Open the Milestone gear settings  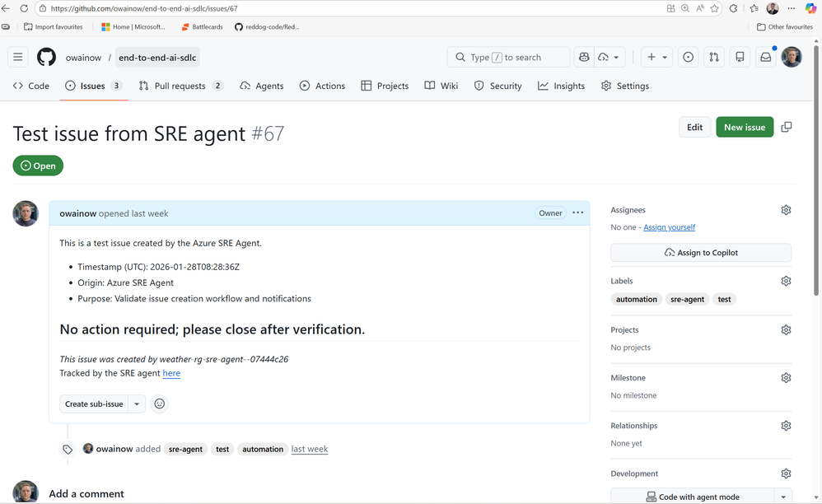click(x=786, y=378)
